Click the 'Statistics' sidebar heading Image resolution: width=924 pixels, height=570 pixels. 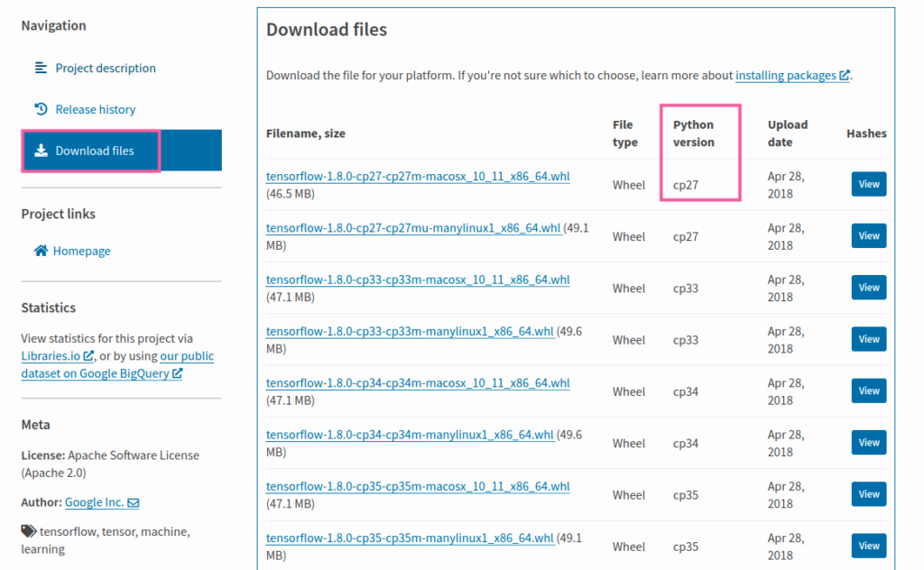click(49, 308)
